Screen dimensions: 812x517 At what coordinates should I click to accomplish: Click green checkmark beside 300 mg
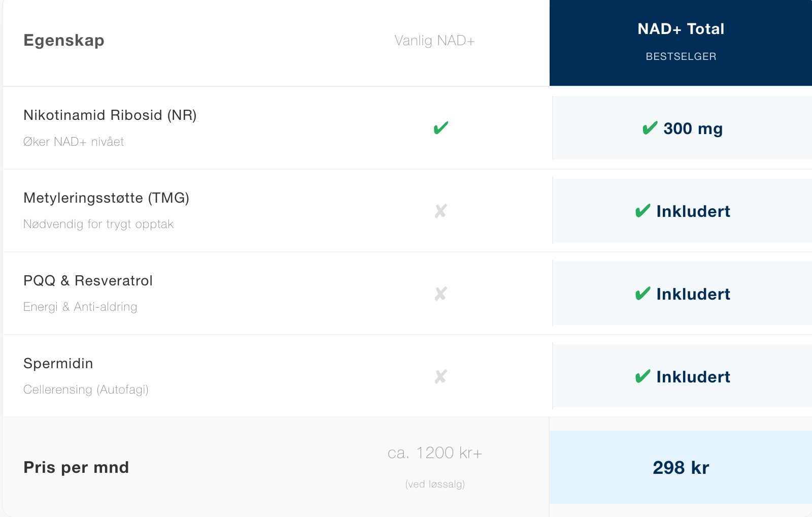click(650, 128)
